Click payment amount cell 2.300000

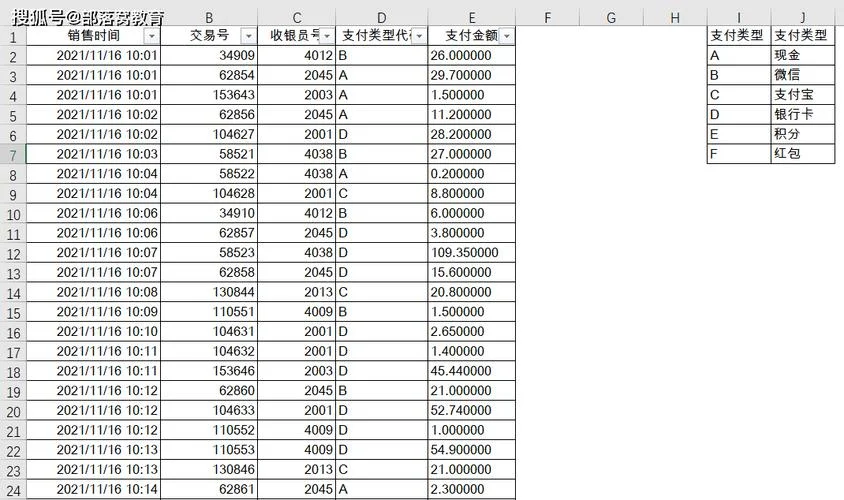click(472, 489)
